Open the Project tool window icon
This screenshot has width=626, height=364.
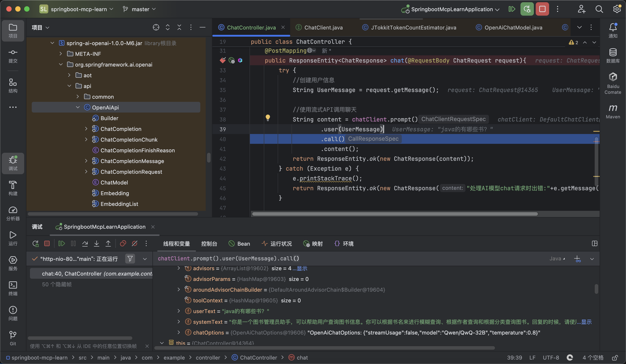(x=13, y=31)
